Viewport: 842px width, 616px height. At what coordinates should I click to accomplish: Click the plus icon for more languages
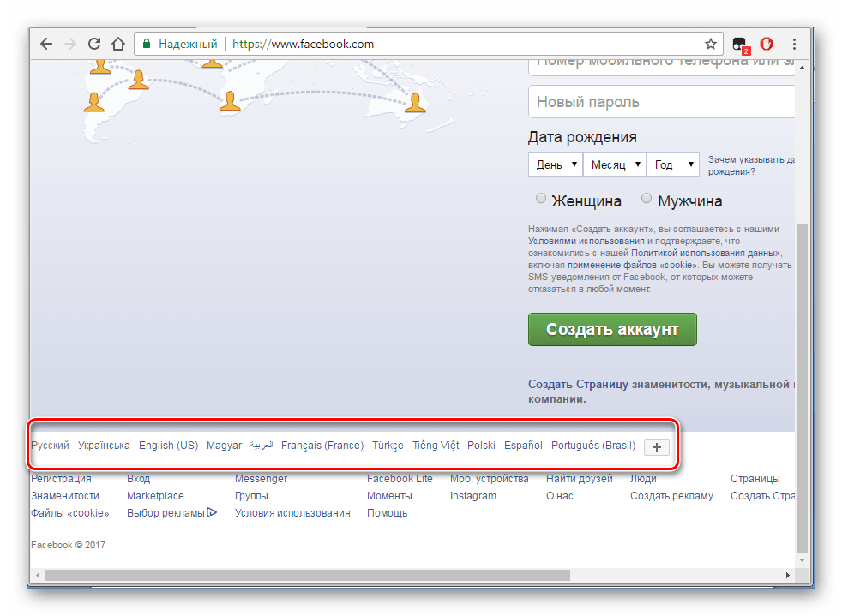coord(657,446)
